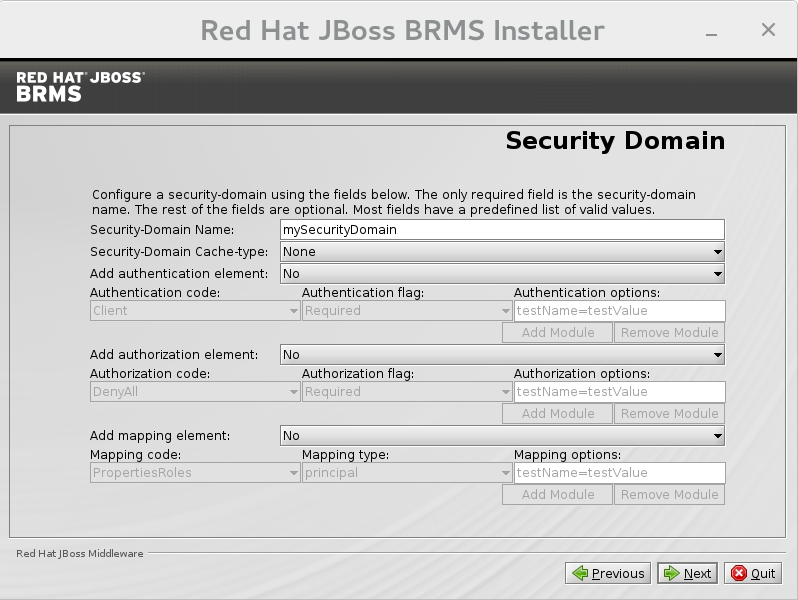Click the Authentication options text field
The image size is (798, 600).
click(x=619, y=310)
